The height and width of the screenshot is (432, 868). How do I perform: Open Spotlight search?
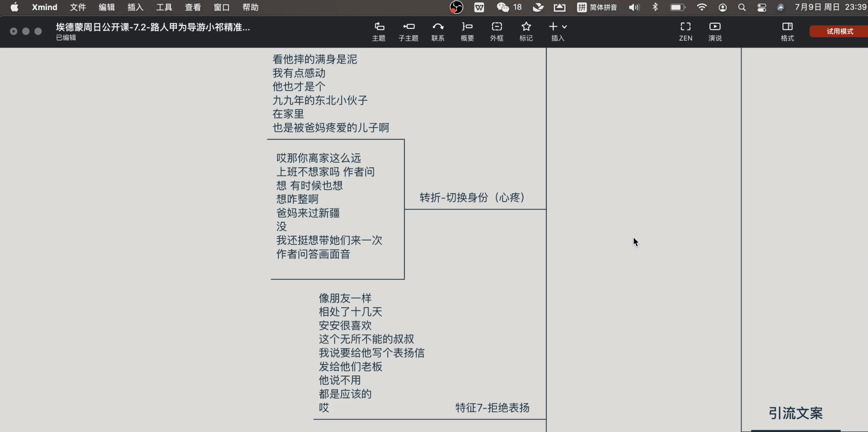742,7
